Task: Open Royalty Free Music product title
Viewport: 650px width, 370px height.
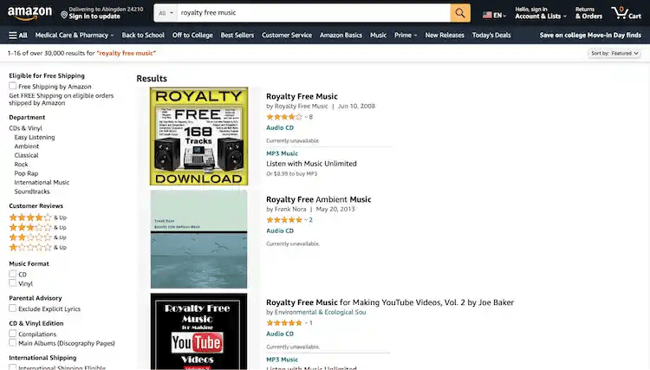Action: [302, 96]
